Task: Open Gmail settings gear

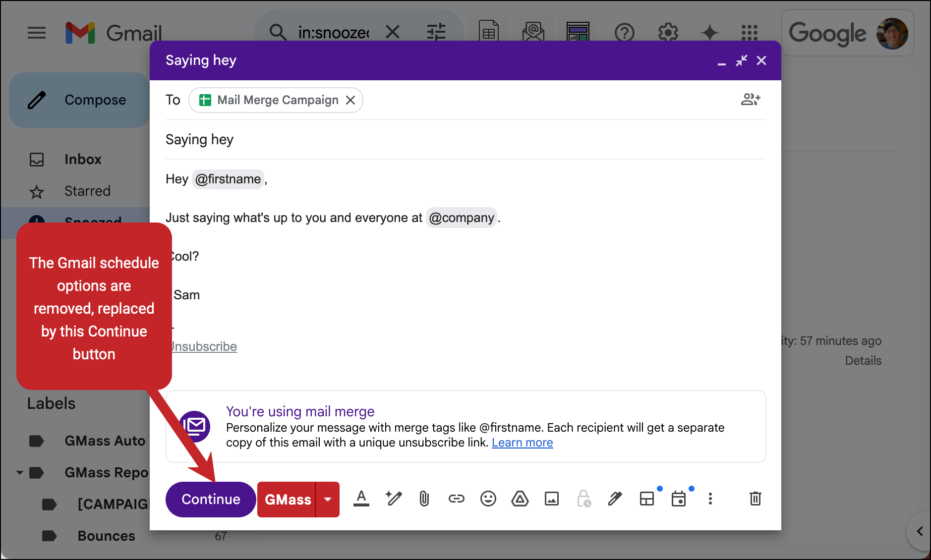Action: [668, 33]
